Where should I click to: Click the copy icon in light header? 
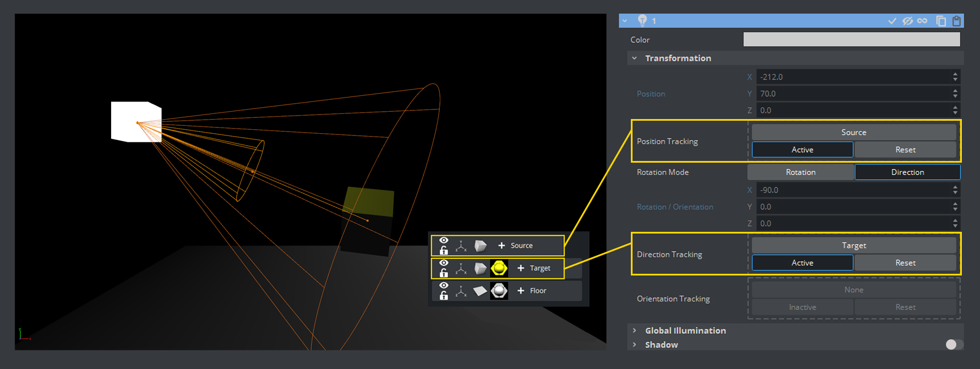pyautogui.click(x=941, y=21)
